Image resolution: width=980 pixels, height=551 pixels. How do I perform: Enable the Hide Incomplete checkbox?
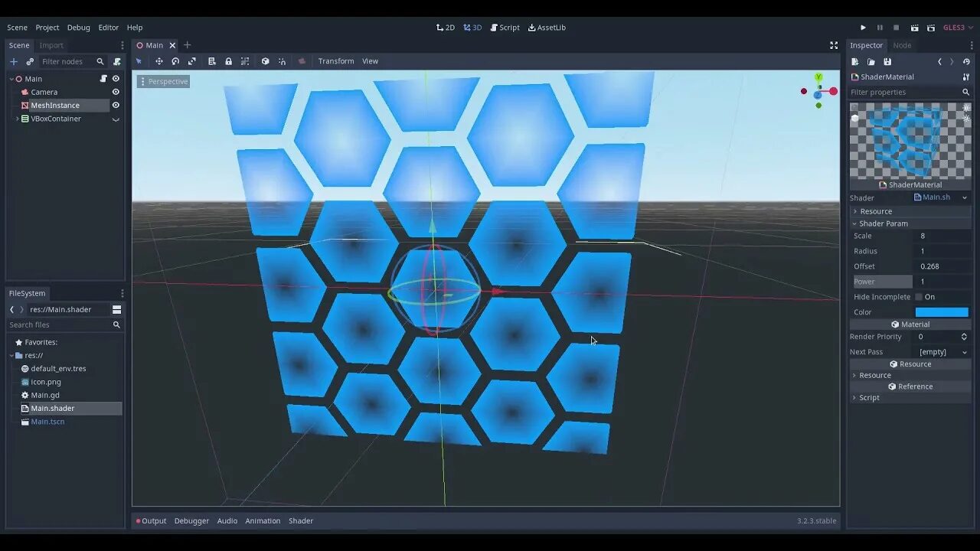[919, 297]
